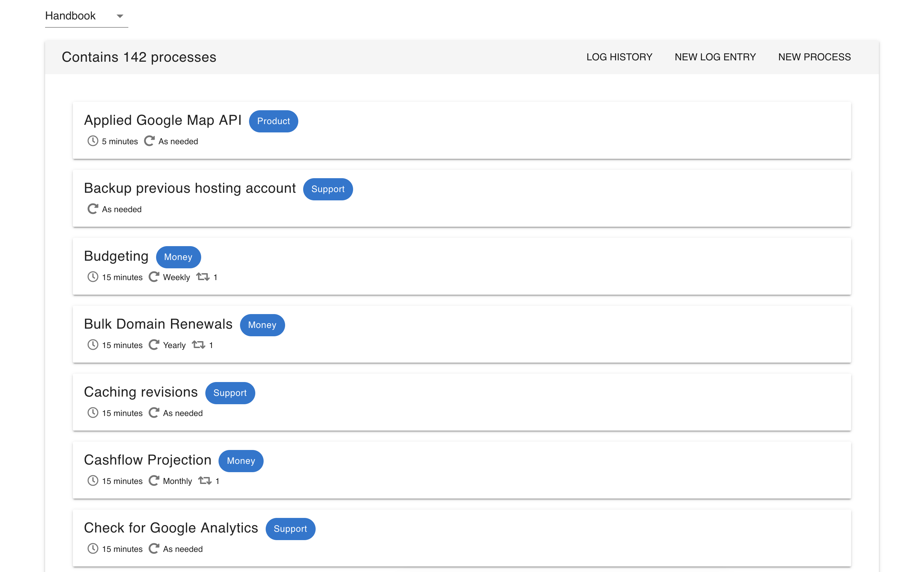Screen dimensions: 924x572
Task: Click the clock icon in Cashflow Projection
Action: pos(93,481)
